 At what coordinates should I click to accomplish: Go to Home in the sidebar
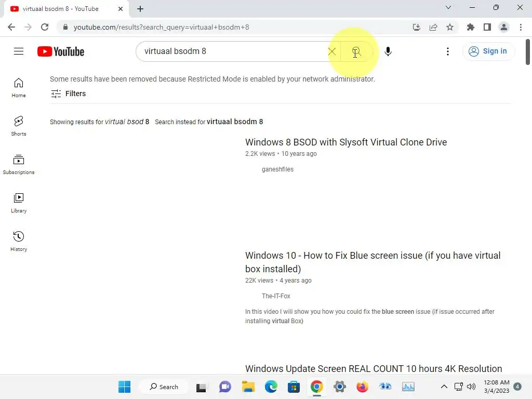(x=19, y=87)
